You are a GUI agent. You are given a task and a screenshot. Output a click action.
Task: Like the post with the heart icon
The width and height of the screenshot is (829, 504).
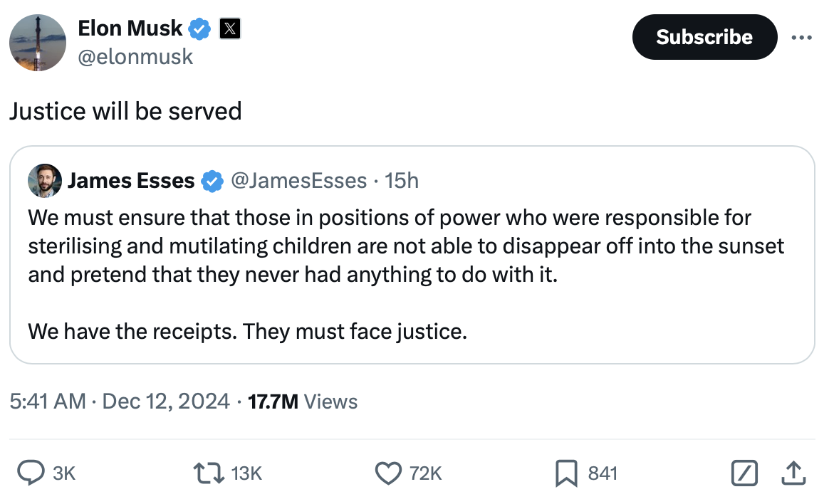[388, 473]
